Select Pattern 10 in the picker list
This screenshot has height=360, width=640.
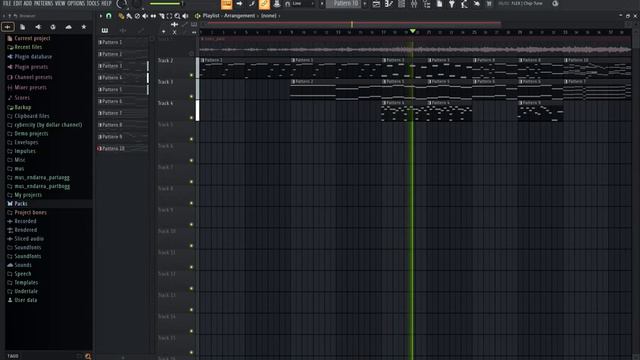(122, 149)
